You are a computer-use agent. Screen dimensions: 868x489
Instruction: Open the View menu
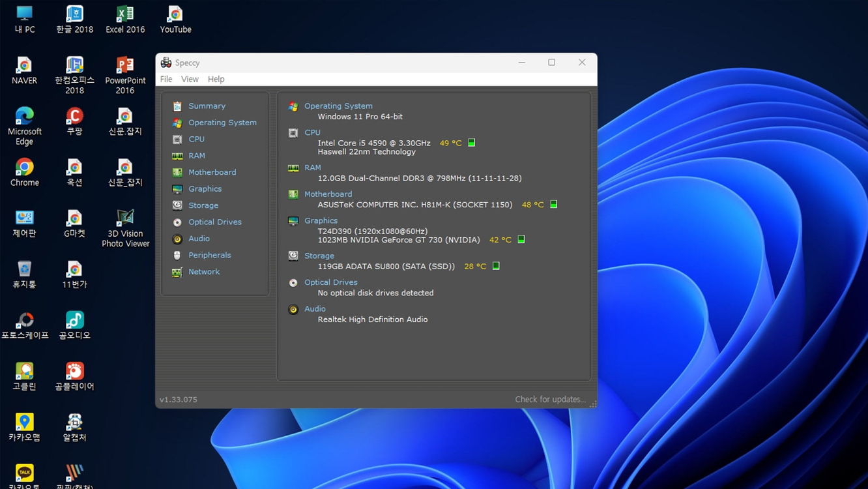click(190, 79)
